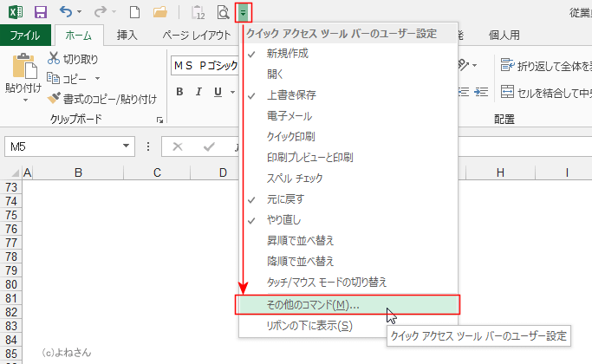The image size is (592, 364).
Task: Toggle underline formatting
Action: 218,92
